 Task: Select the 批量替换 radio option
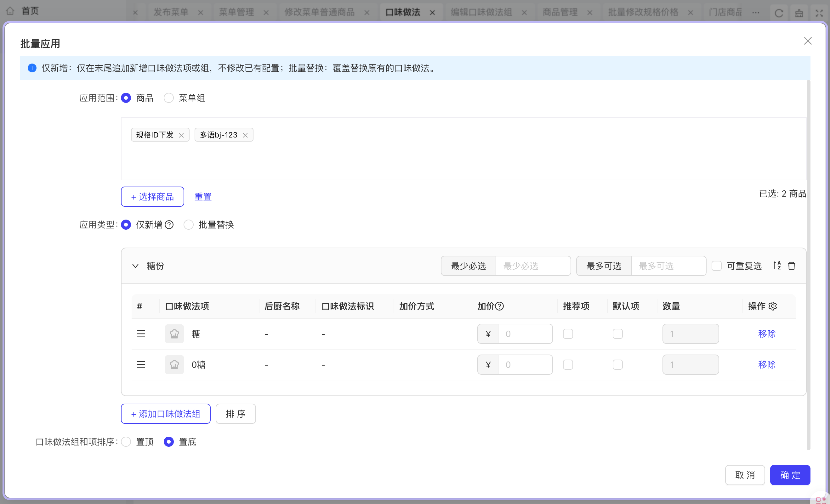click(189, 225)
